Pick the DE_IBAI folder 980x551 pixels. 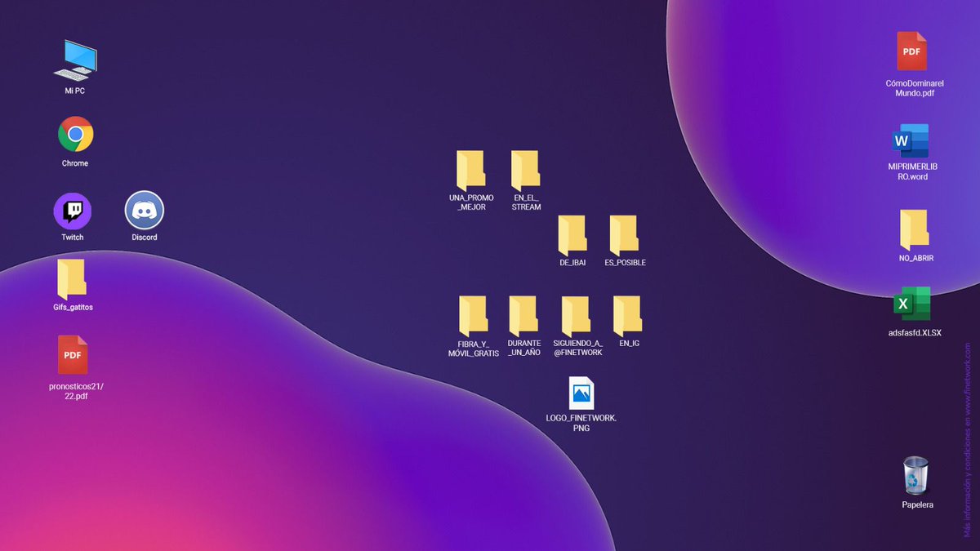(x=572, y=235)
